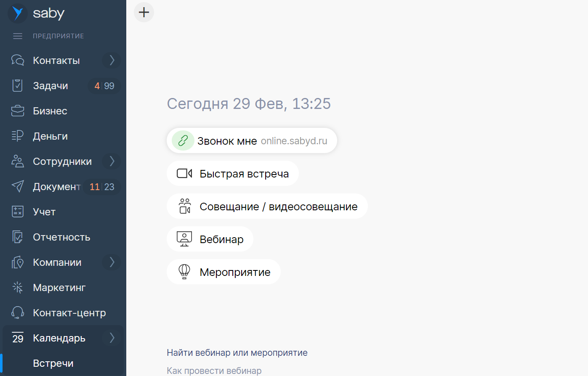
Task: Open the Контакты section icon
Action: point(17,60)
